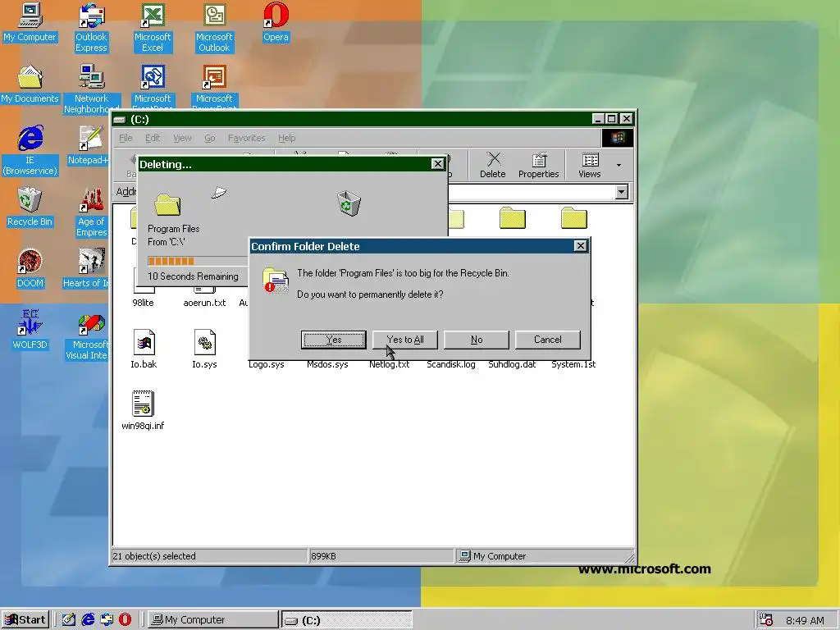The height and width of the screenshot is (630, 840).
Task: Click the Windows logo throbber in (C:) window
Action: tap(617, 138)
